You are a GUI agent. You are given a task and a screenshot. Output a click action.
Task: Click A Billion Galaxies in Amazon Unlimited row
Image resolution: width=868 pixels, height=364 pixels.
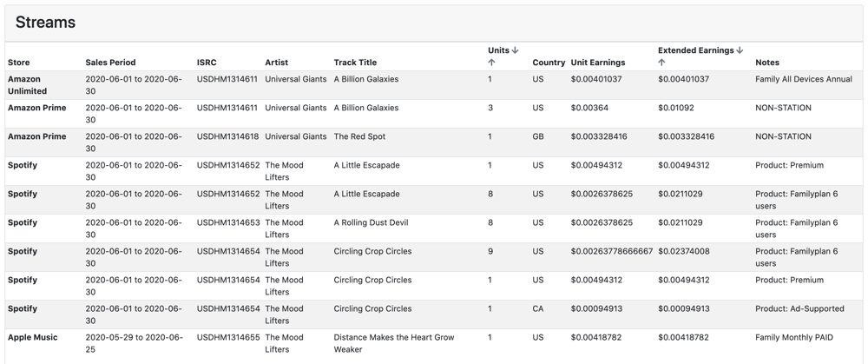(x=366, y=79)
